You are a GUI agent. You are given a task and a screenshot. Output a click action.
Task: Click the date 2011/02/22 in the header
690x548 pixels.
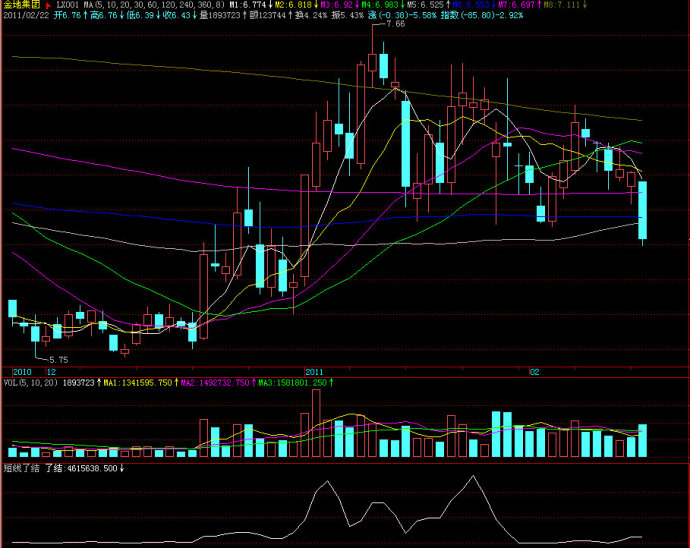[x=26, y=15]
